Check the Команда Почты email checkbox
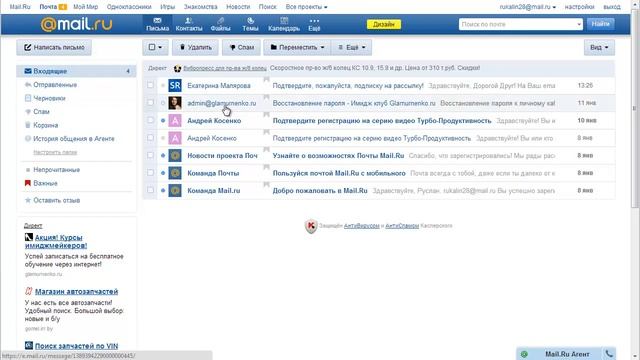The width and height of the screenshot is (640, 360). coord(150,173)
